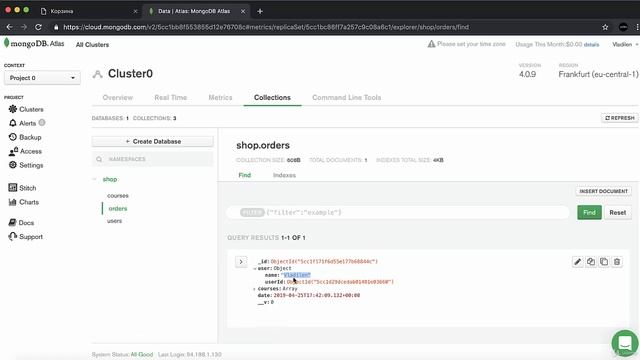Click the MongoDB Atlas logo
The height and width of the screenshot is (360, 640).
(34, 43)
